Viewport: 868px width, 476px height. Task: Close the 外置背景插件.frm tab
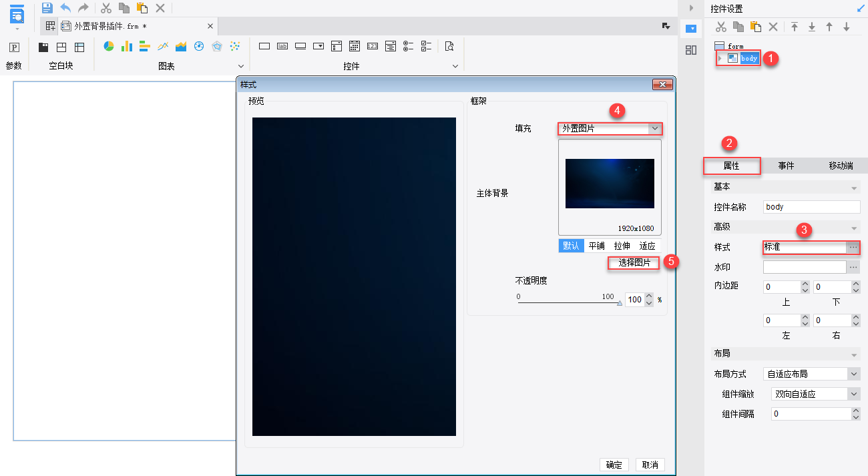(210, 26)
